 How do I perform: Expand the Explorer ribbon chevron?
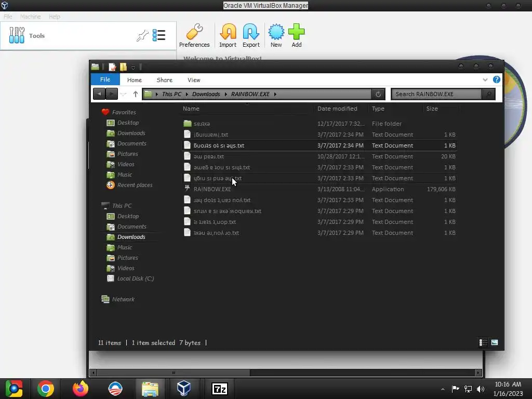coord(485,79)
